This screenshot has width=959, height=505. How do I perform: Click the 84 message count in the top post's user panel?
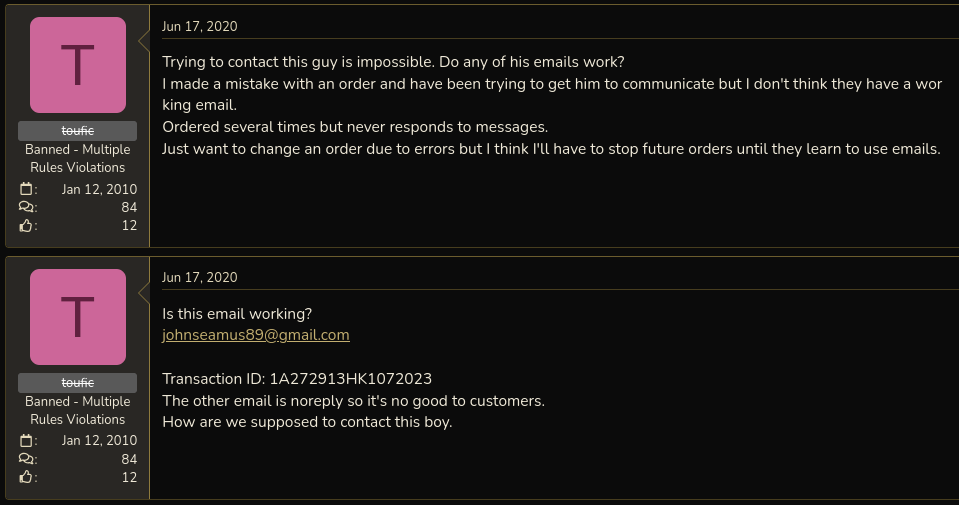tap(129, 207)
